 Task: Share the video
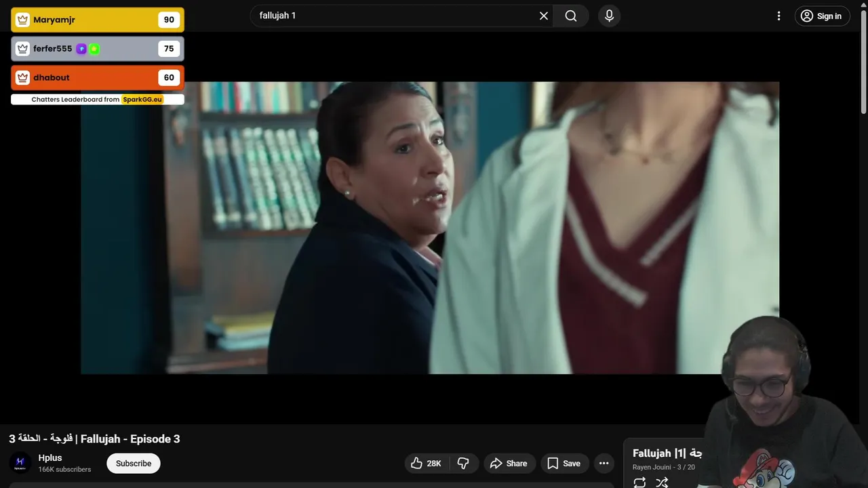point(509,464)
